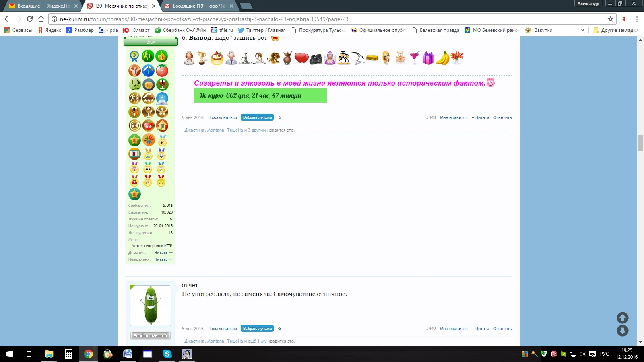The width and height of the screenshot is (644, 362).
Task: Click the РУС language indicator in tray
Action: point(605,354)
